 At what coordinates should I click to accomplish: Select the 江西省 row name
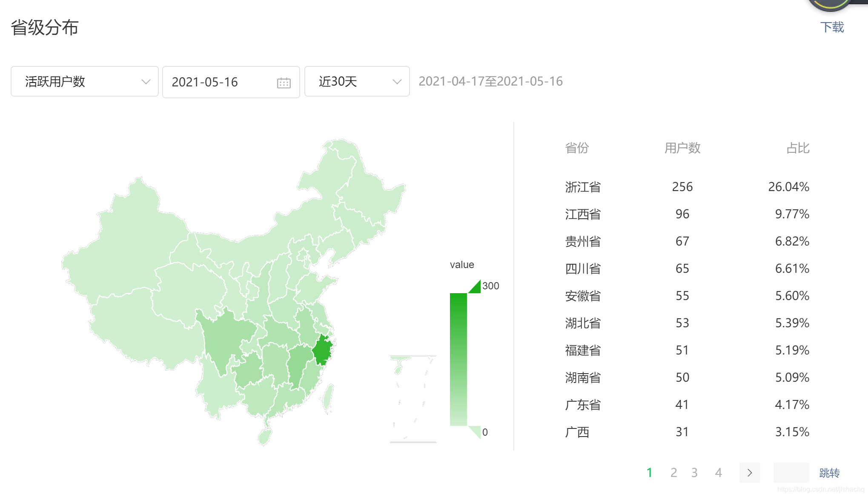pos(583,214)
